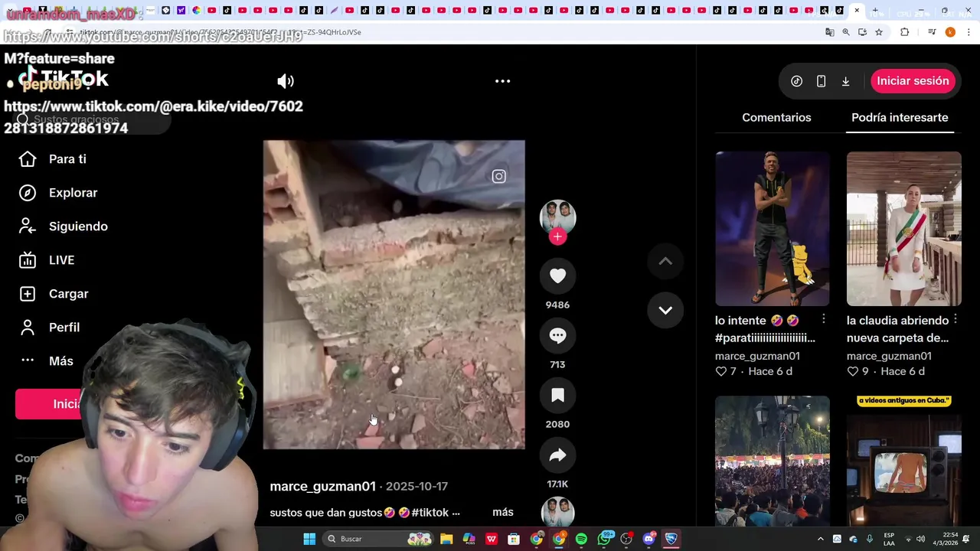Open the creator avatar above the like button
980x551 pixels.
[x=557, y=217]
